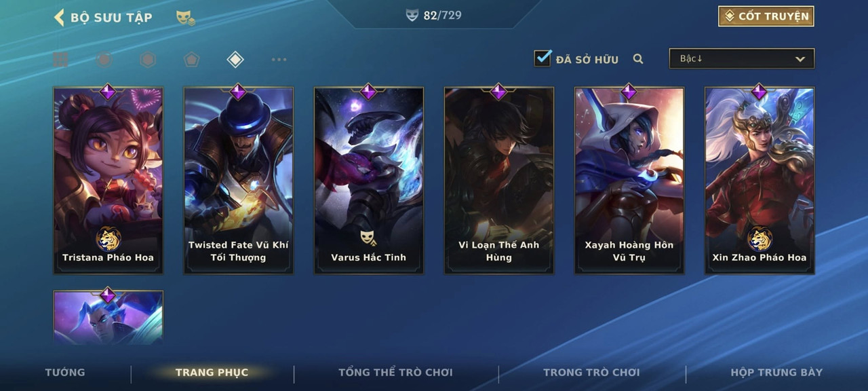Select the hexagon rarity filter icon

tap(148, 60)
